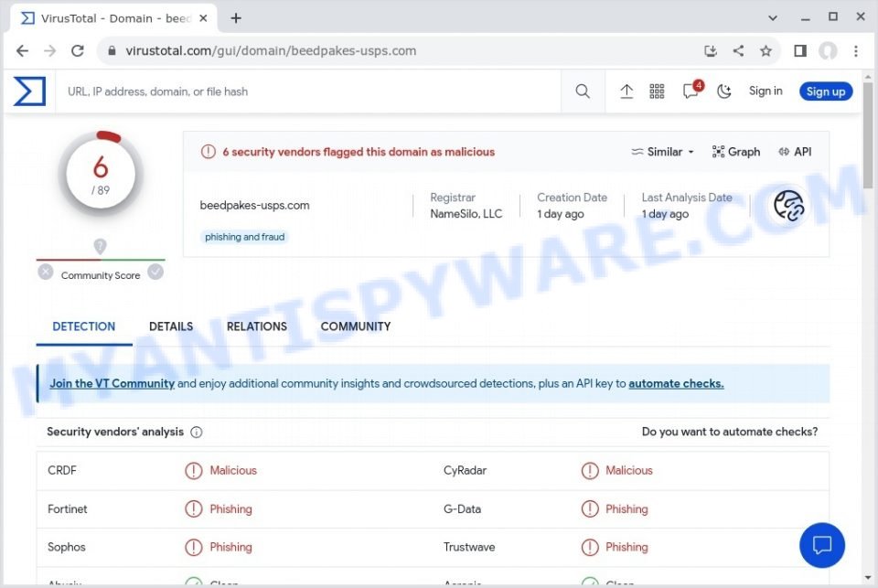Click the browser back arrow
This screenshot has height=588, width=878.
pos(22,51)
